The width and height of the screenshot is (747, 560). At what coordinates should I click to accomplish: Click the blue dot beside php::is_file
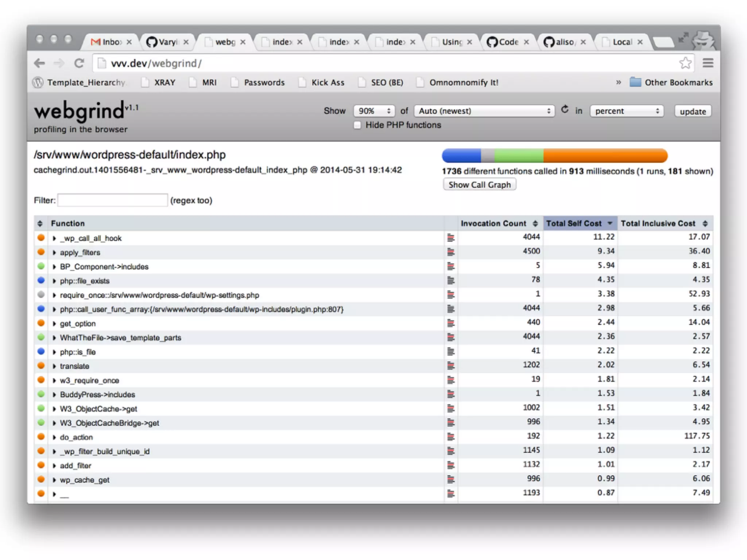coord(41,351)
